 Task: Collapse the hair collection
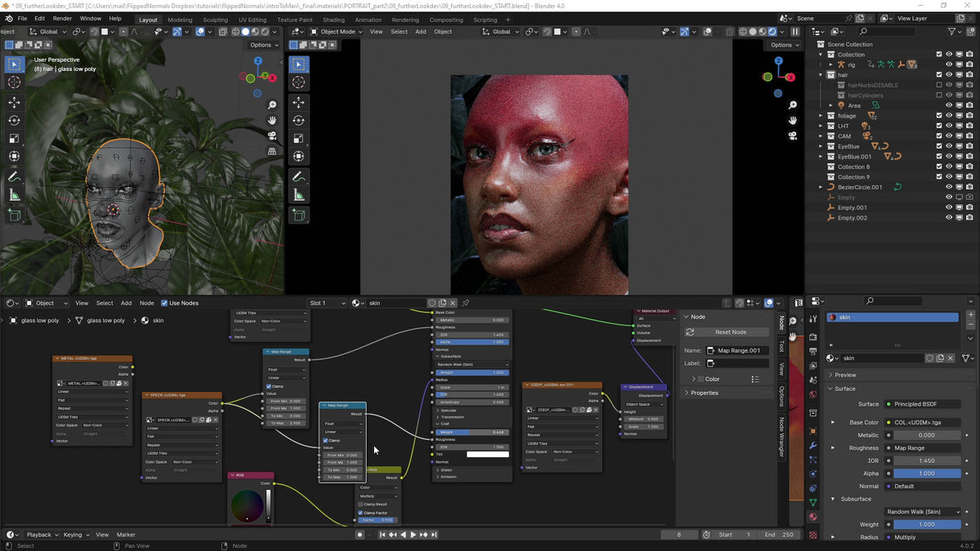point(821,75)
